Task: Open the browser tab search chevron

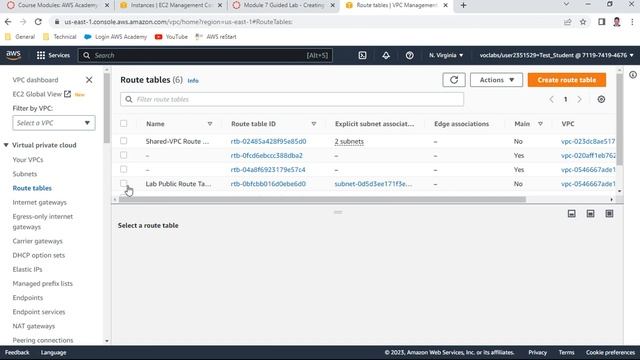Action: [566, 4]
